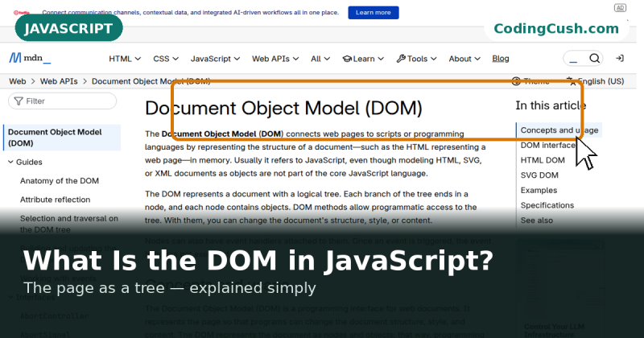Jump to DOM interfaces section
Image resolution: width=644 pixels, height=338 pixels.
(x=548, y=145)
